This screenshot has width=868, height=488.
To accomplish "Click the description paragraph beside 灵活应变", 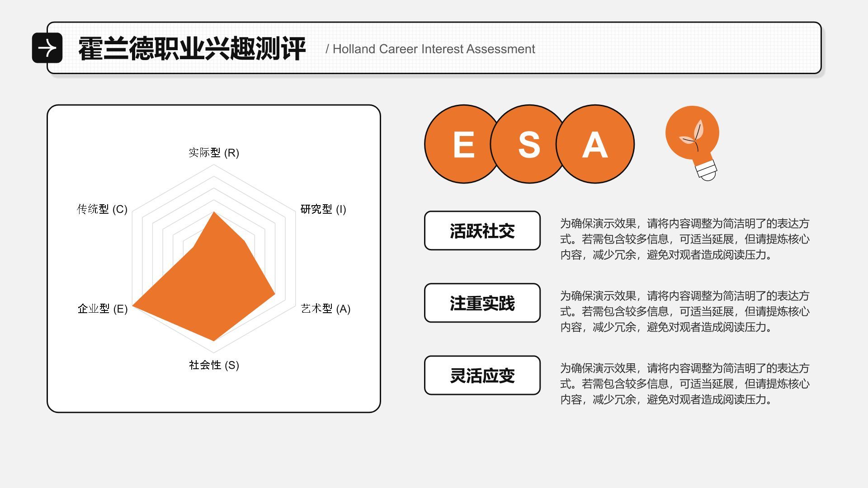I will point(684,384).
